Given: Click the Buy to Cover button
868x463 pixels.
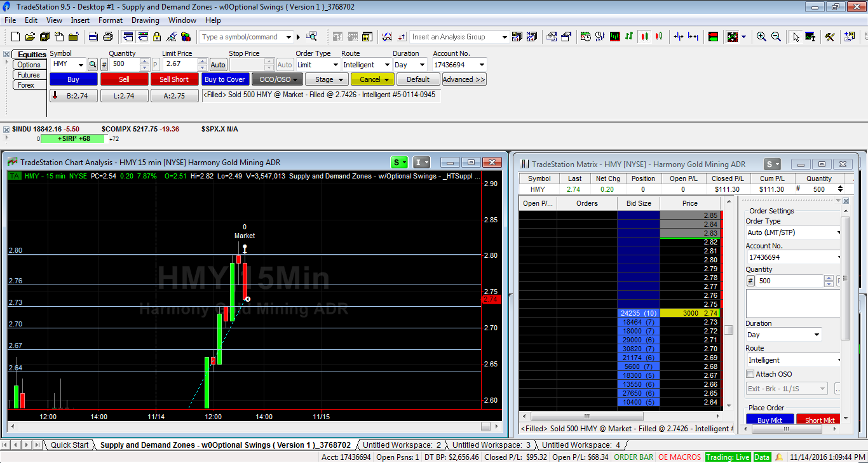Looking at the screenshot, I should point(224,79).
